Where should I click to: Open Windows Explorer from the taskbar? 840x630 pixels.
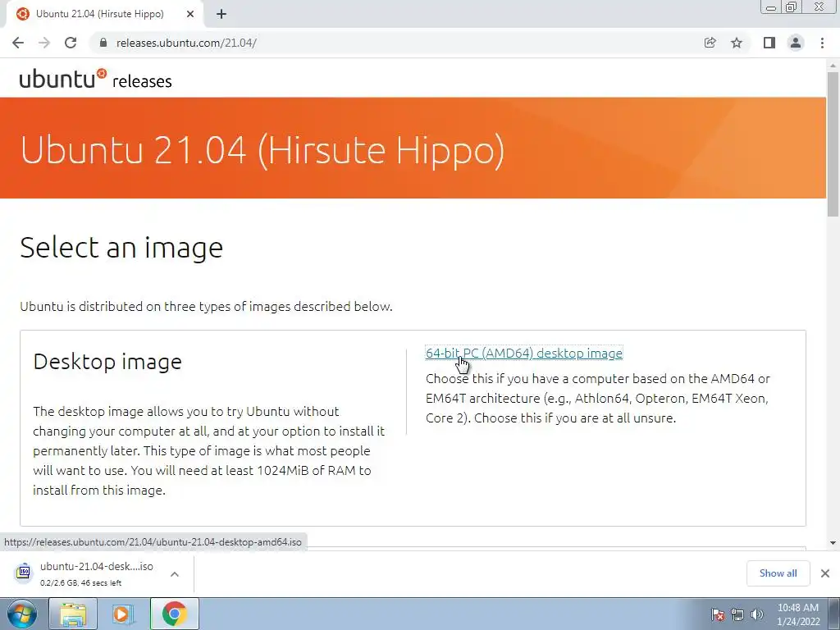pyautogui.click(x=73, y=614)
